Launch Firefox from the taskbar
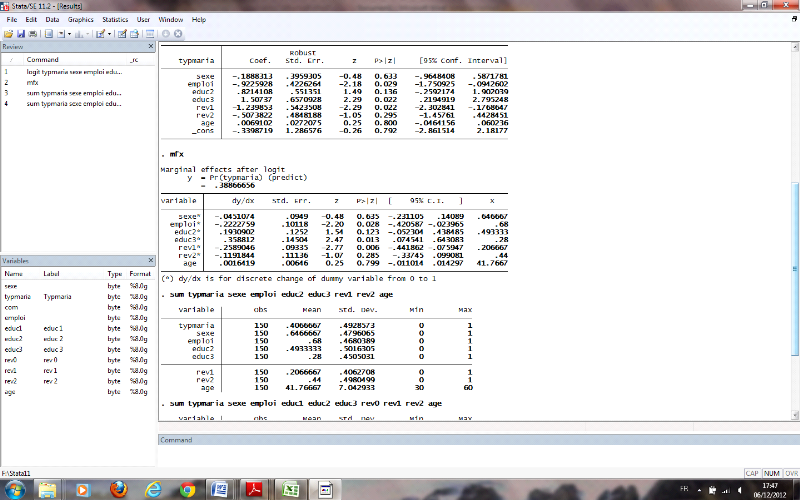This screenshot has height=500, width=800. pos(119,489)
